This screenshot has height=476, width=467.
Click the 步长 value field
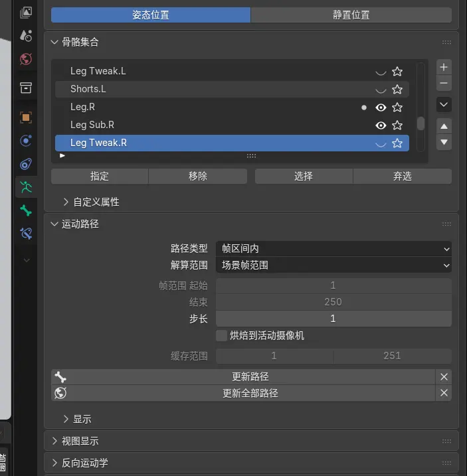(x=333, y=319)
